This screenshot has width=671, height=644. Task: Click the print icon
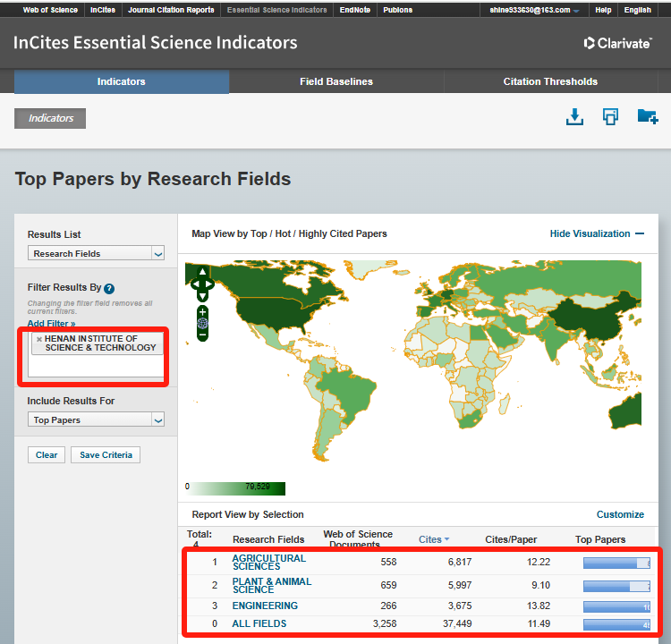click(610, 117)
